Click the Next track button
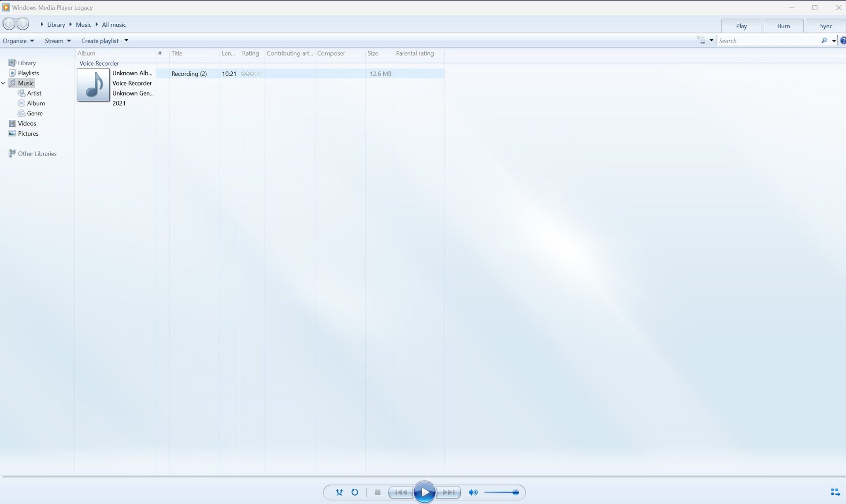This screenshot has width=846, height=504. click(x=449, y=493)
